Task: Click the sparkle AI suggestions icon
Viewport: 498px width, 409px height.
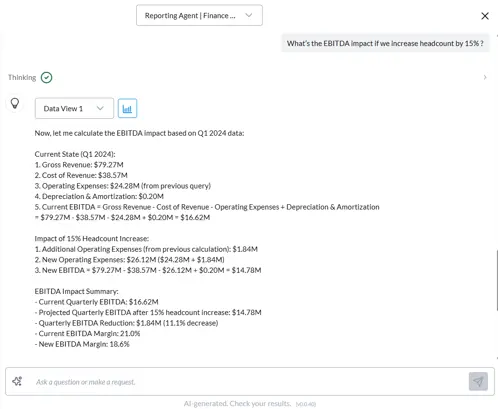Action: pyautogui.click(x=17, y=381)
